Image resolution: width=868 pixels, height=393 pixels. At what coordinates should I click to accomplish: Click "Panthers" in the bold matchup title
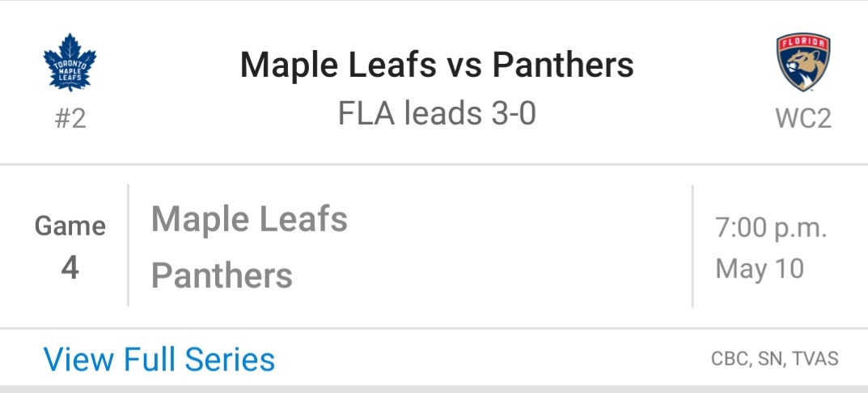pos(563,65)
